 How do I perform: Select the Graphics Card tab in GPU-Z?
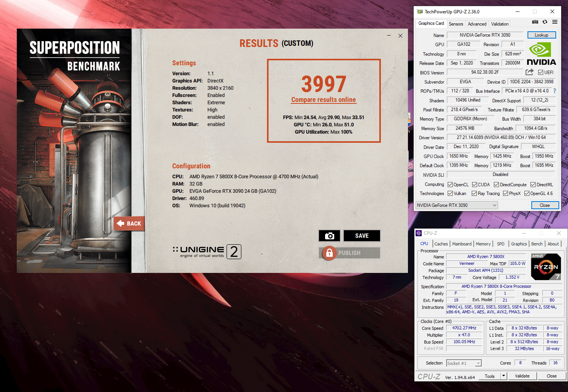coord(431,23)
